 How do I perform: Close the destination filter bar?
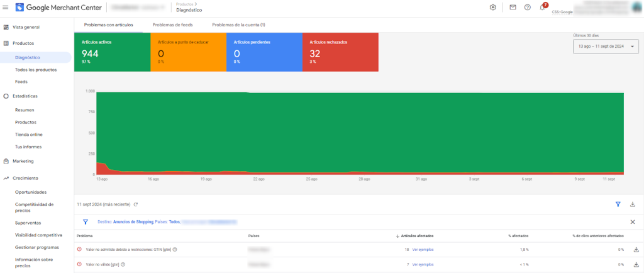point(633,222)
